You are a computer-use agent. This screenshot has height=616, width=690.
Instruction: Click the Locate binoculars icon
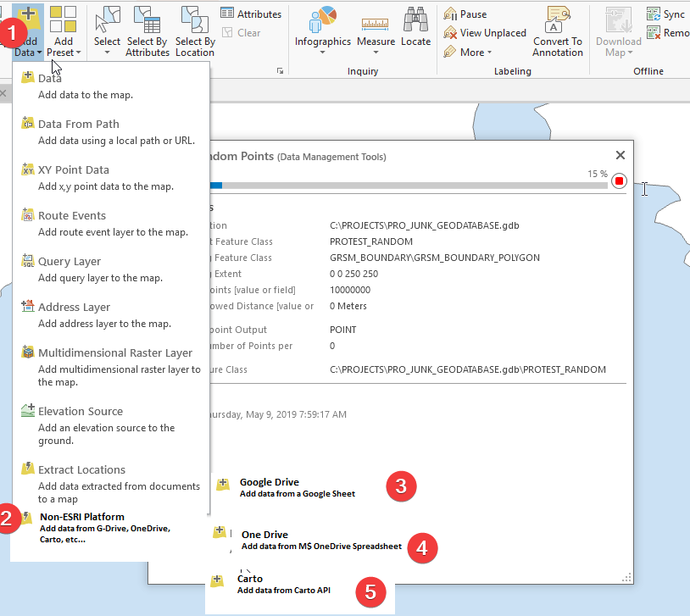[416, 19]
